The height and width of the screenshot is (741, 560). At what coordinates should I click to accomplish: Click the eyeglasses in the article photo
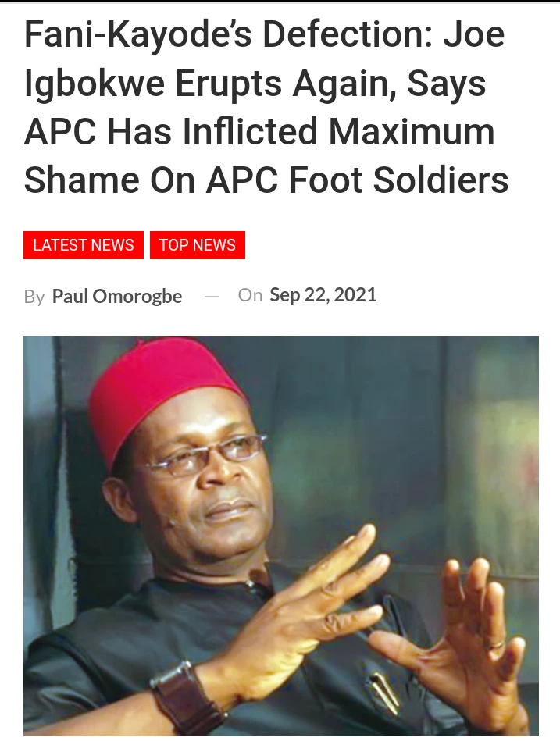point(208,454)
